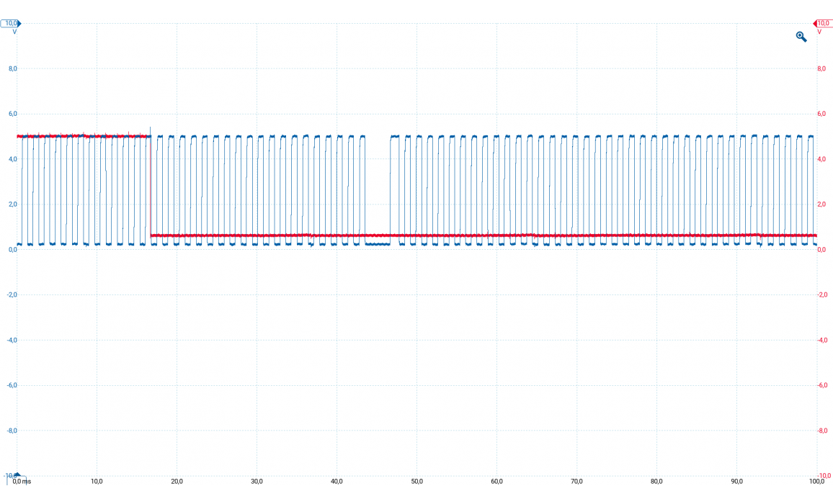The width and height of the screenshot is (833, 504).
Task: Click the blue -10,0 axis label
Action: pyautogui.click(x=10, y=475)
